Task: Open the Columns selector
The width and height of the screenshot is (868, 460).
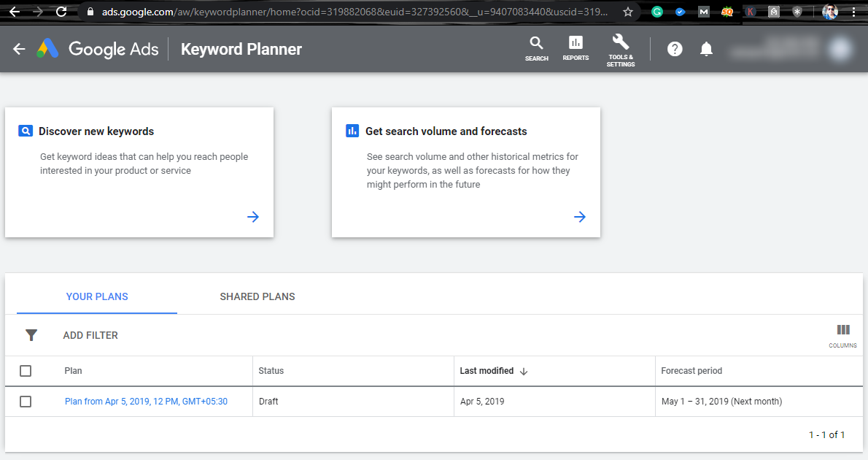Action: tap(843, 336)
